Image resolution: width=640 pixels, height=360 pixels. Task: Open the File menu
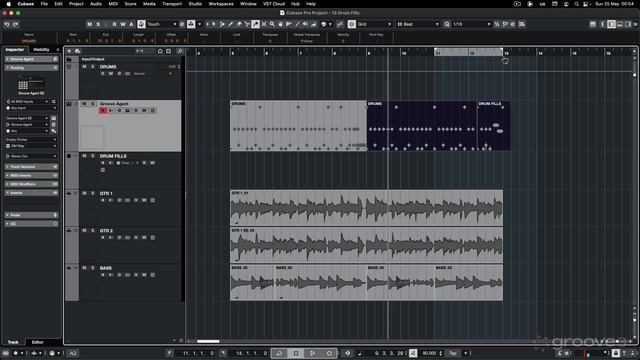click(44, 4)
